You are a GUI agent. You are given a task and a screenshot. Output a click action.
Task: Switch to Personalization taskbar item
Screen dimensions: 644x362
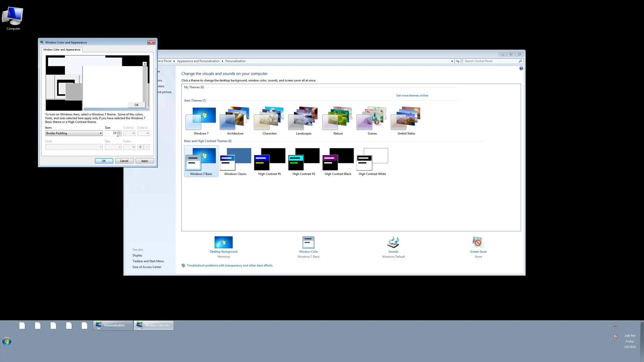click(113, 325)
